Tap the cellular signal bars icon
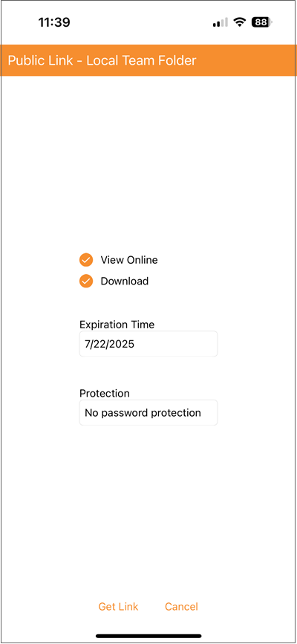The width and height of the screenshot is (297, 644). tap(221, 22)
